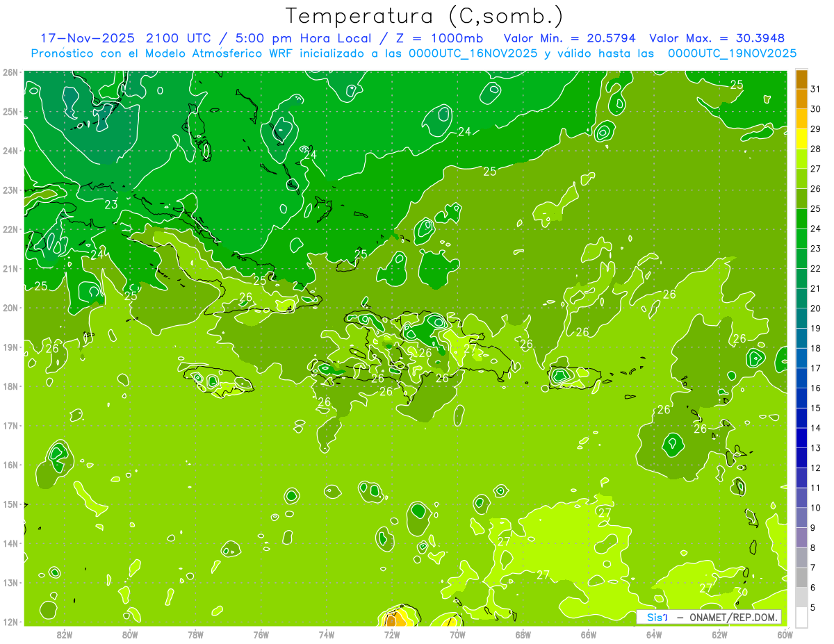Click the "68W" longitude axis label

point(523,634)
